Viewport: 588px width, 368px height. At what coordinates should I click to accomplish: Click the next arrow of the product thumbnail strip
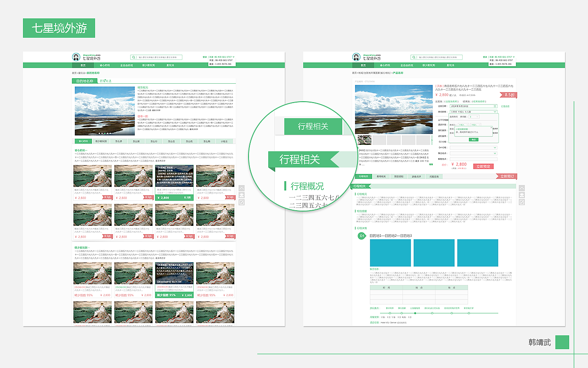(x=432, y=140)
